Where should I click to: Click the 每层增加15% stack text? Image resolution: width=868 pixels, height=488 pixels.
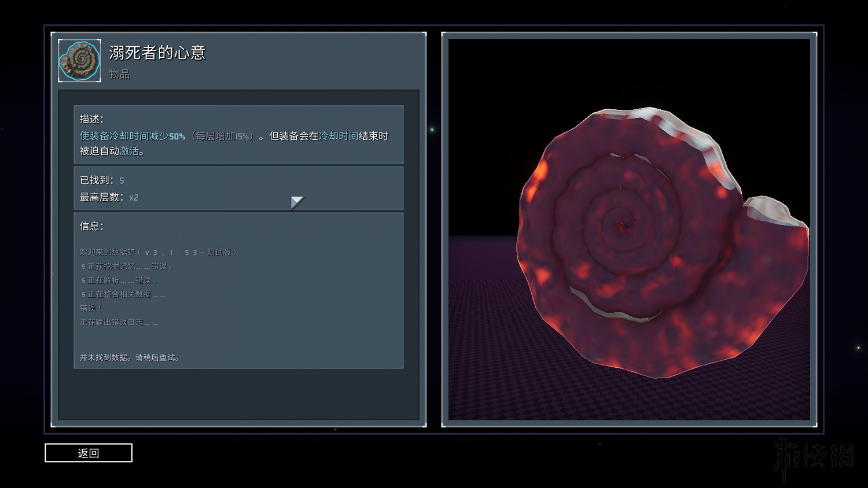pos(223,136)
